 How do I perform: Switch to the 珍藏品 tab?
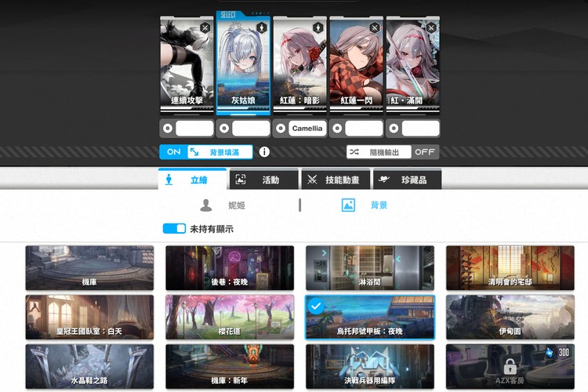[407, 180]
